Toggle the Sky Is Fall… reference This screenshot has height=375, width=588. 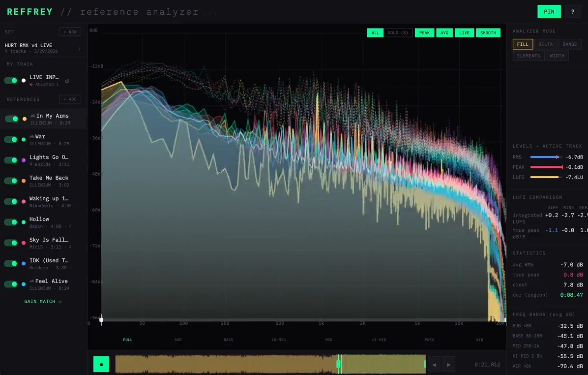pyautogui.click(x=11, y=243)
